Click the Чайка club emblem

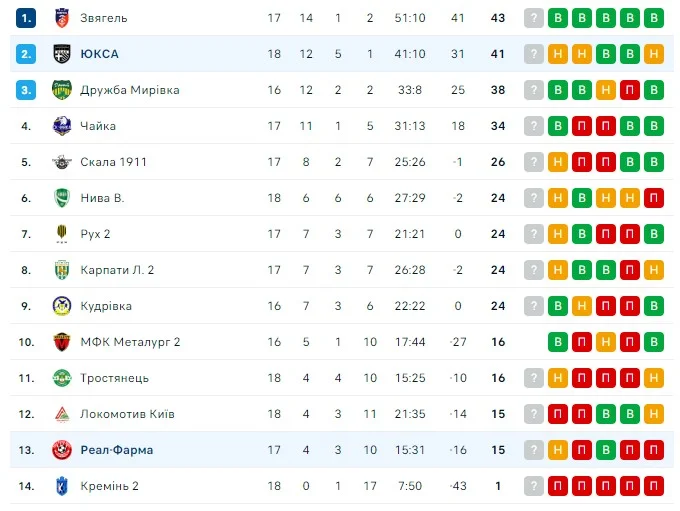point(61,126)
